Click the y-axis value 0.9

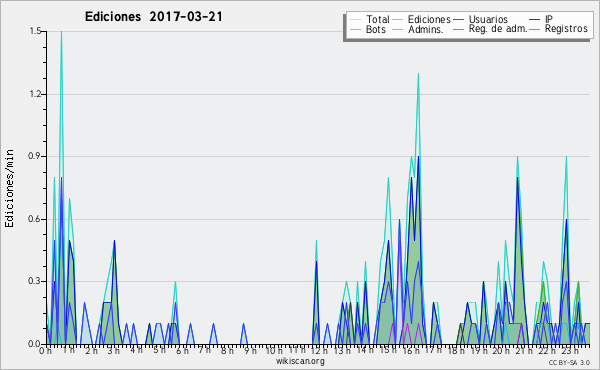click(35, 156)
